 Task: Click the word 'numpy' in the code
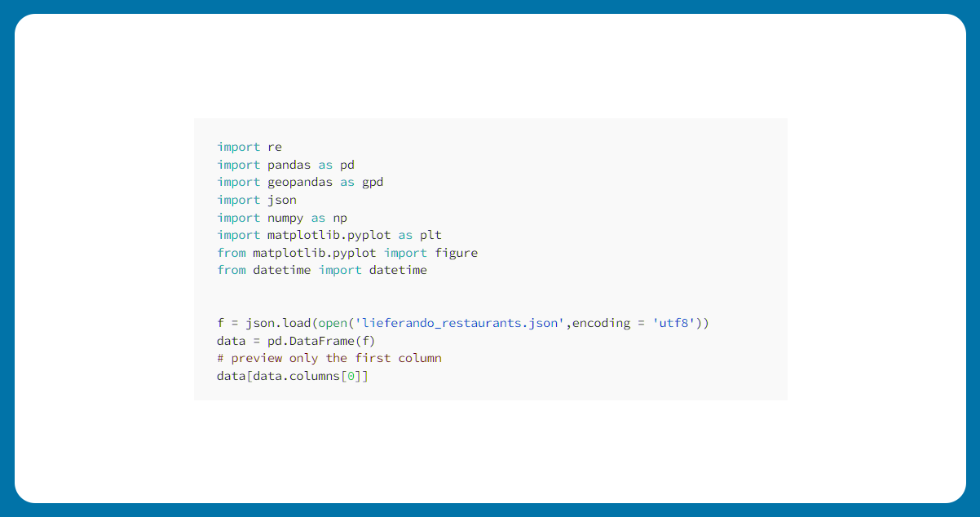(x=285, y=218)
